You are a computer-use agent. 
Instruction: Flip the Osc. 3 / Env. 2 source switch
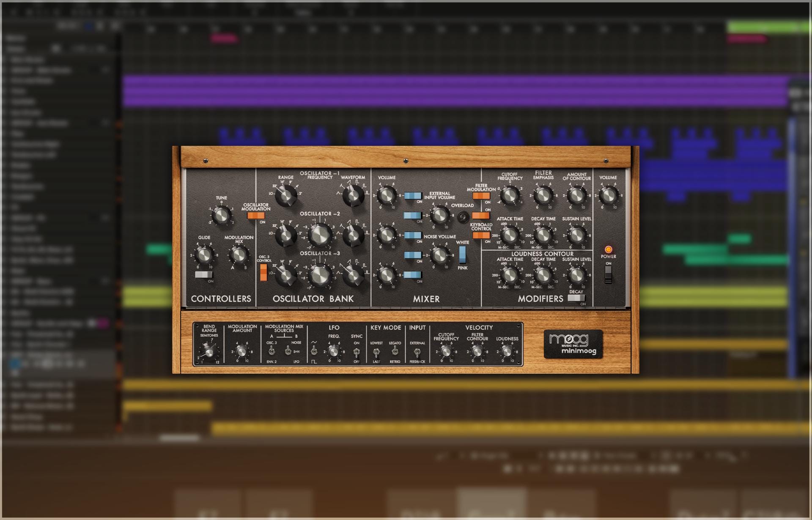272,351
